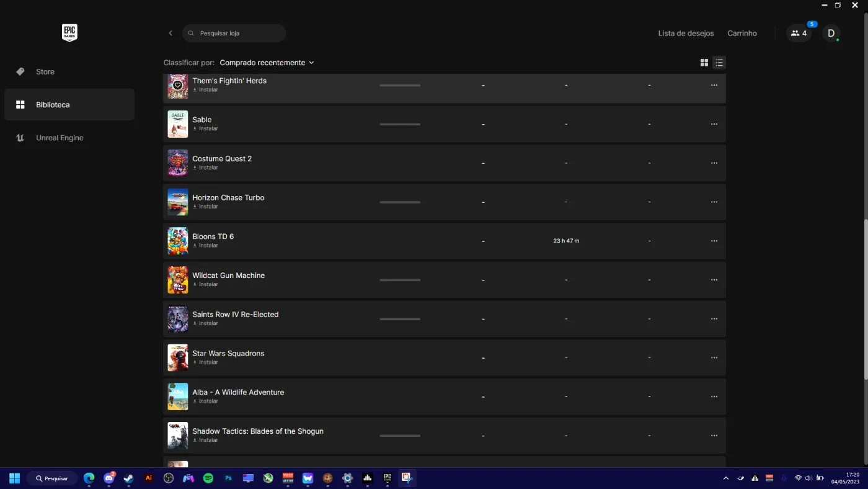868x489 pixels.
Task: Open Snipping Tool in the taskbar
Action: click(407, 478)
